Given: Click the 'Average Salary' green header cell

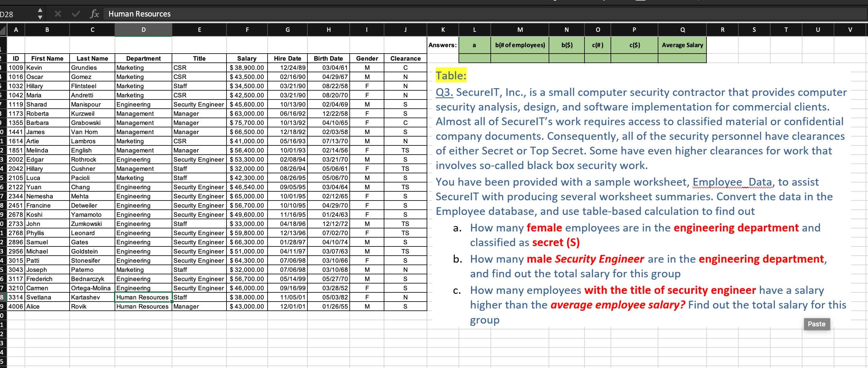Looking at the screenshot, I should coord(682,45).
